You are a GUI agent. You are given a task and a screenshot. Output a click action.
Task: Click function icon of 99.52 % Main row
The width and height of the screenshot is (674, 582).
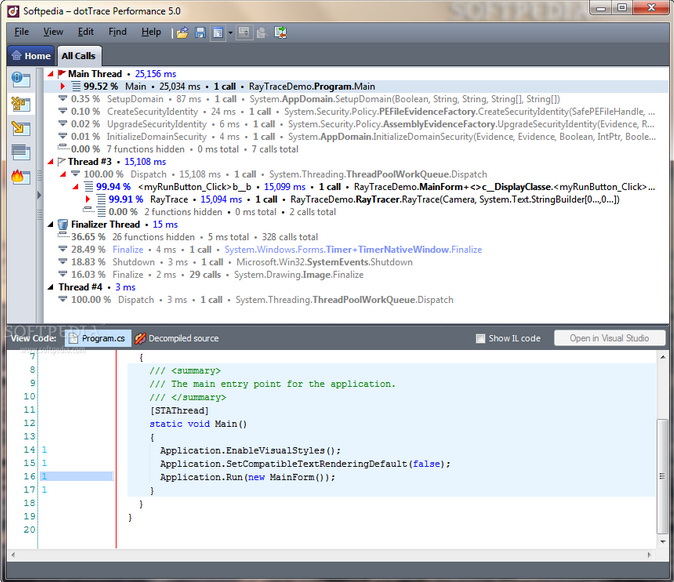click(76, 86)
